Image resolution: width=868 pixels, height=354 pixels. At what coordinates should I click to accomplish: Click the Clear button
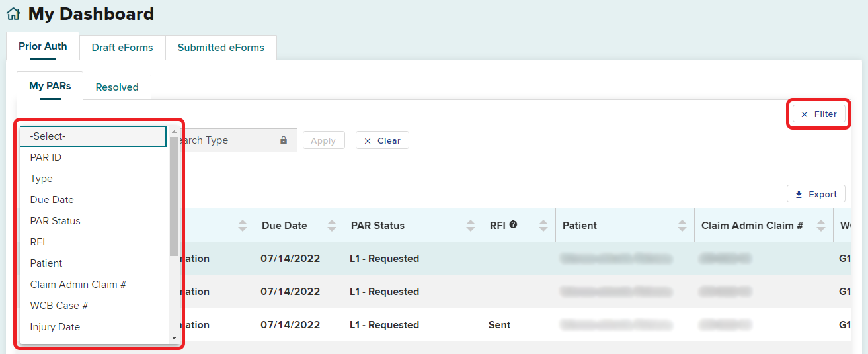click(x=382, y=140)
